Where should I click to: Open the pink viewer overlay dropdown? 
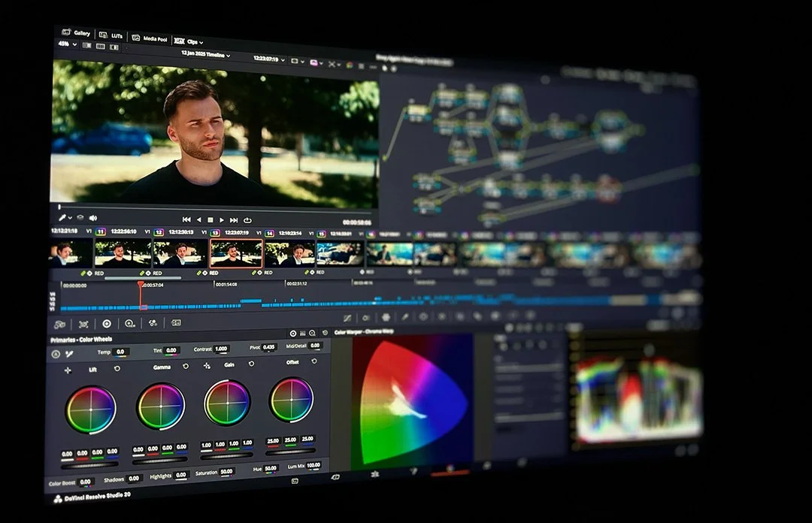pos(316,62)
